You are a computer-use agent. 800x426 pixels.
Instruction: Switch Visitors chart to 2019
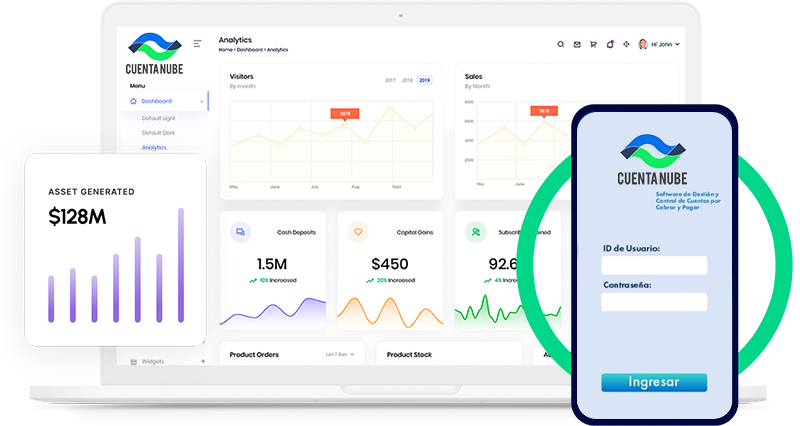click(x=424, y=80)
